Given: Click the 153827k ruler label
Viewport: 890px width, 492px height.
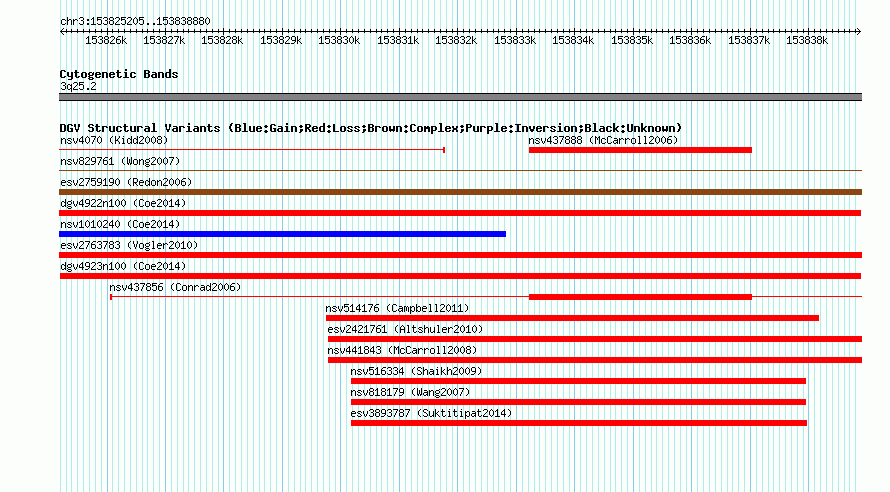Looking at the screenshot, I should coord(164,40).
